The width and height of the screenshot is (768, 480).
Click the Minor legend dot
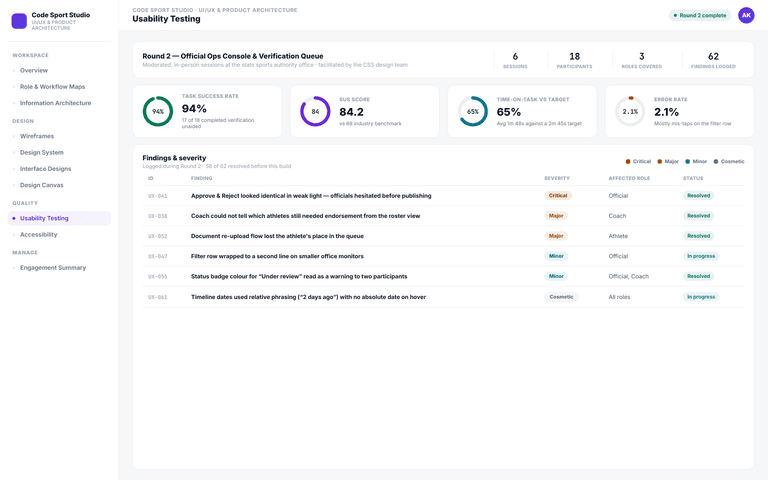click(x=688, y=162)
